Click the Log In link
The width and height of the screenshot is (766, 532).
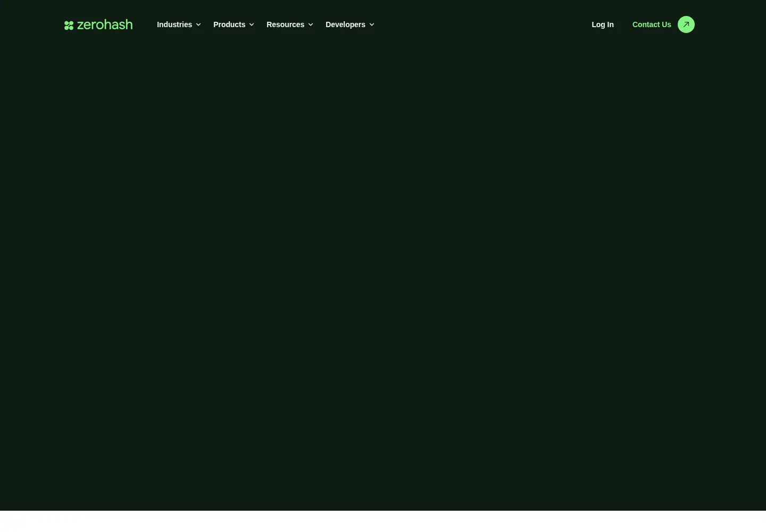tap(603, 24)
